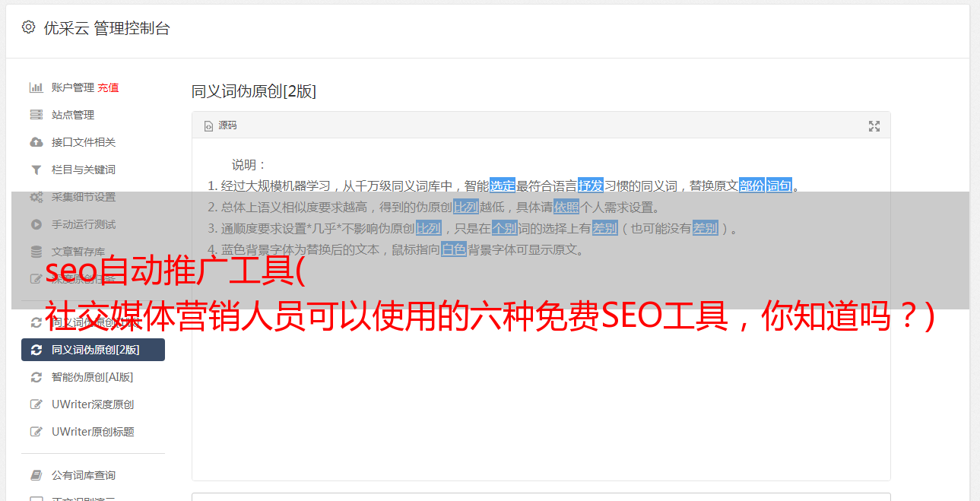Open the 同义词伪原创[2版] menu item

click(x=93, y=350)
